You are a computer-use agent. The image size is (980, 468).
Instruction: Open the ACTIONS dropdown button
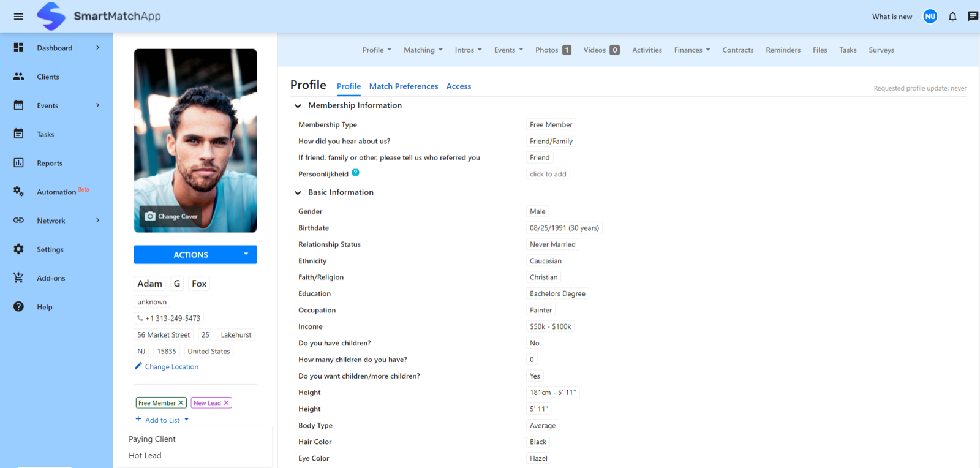point(195,255)
